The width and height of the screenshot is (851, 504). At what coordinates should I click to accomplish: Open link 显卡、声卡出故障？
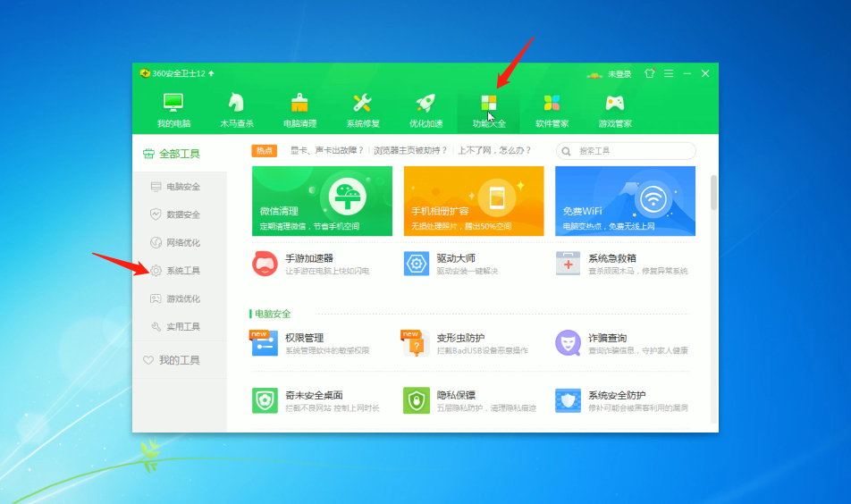coord(327,150)
